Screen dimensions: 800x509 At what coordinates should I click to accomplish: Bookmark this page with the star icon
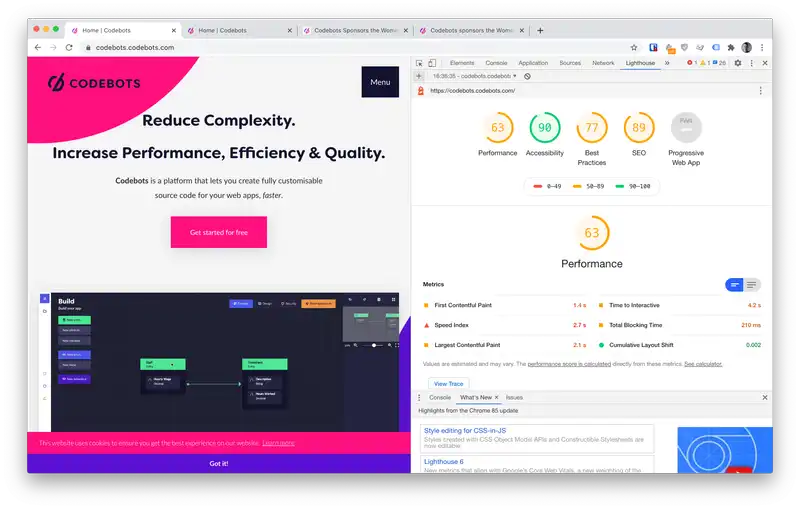(634, 47)
